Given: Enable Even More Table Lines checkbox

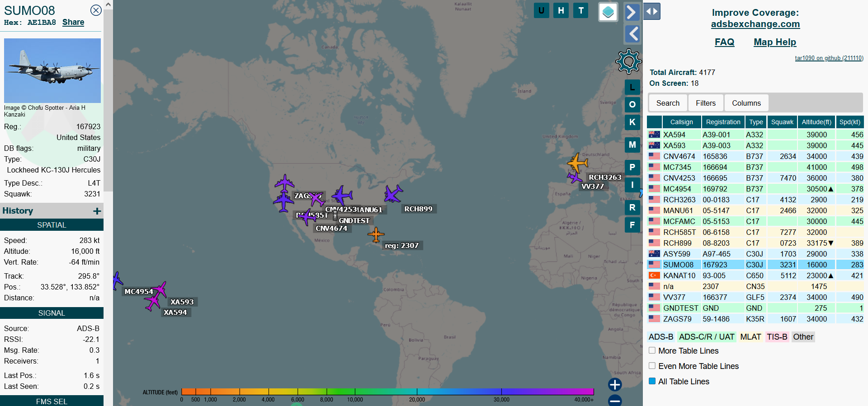Looking at the screenshot, I should point(652,366).
